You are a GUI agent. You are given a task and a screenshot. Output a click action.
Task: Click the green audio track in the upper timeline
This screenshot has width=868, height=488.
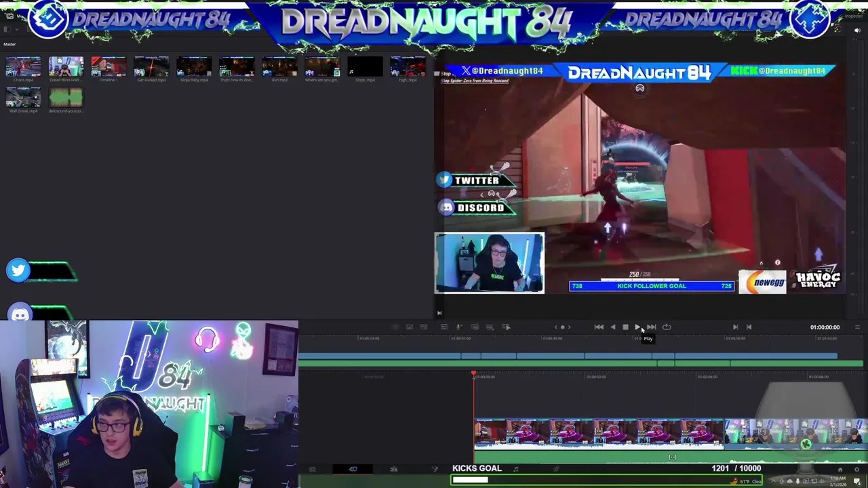point(581,364)
